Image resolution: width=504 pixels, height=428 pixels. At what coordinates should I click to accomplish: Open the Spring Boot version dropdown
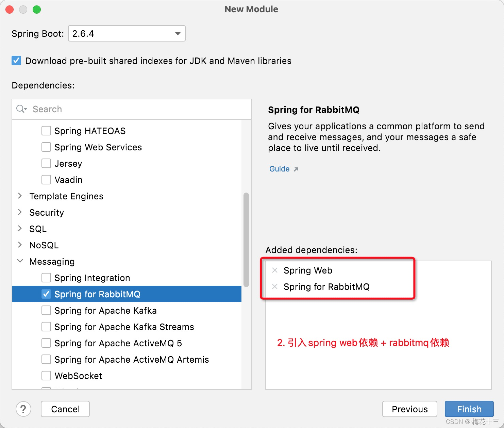(x=127, y=33)
